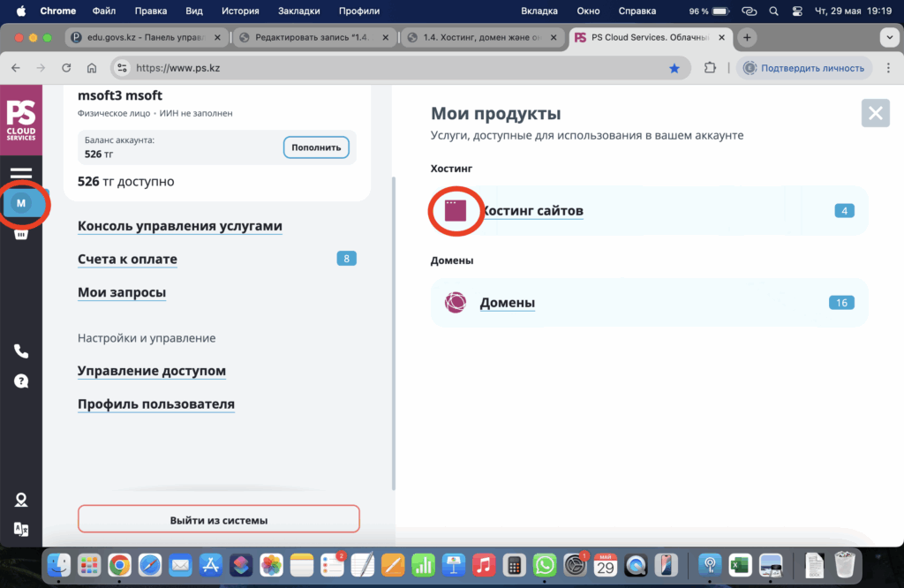Click the location pin icon in sidebar
Screen dimensions: 904x588
click(21, 500)
